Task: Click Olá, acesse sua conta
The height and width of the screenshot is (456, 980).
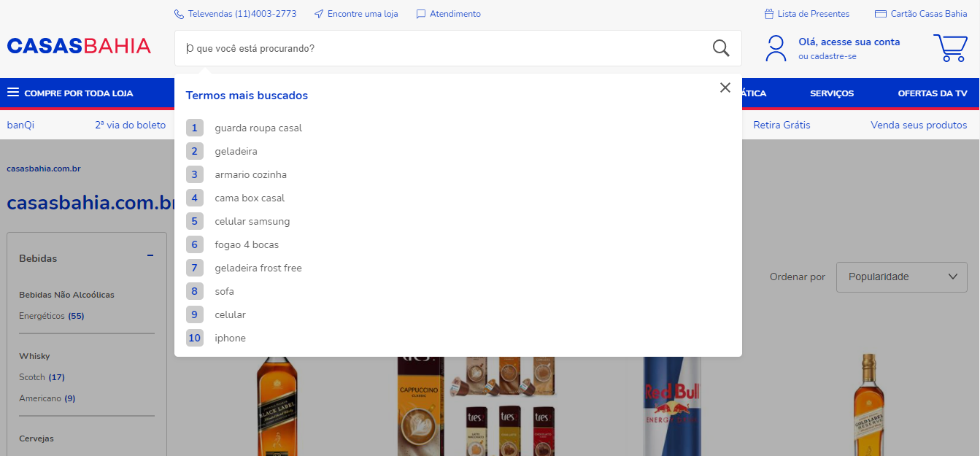Action: 849,42
